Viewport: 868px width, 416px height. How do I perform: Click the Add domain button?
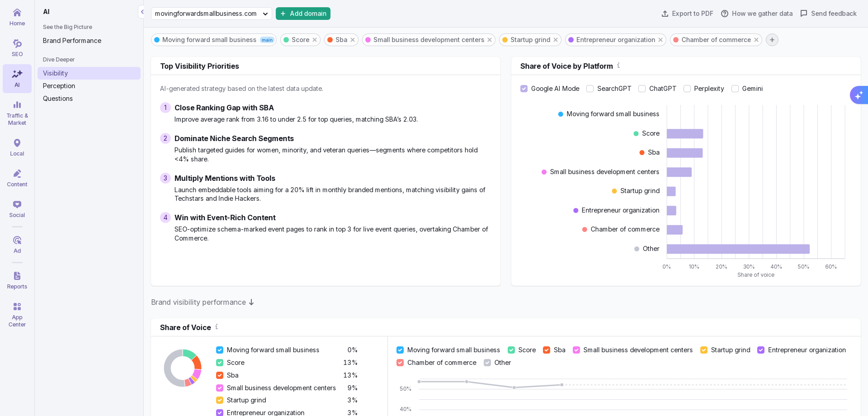click(x=303, y=14)
